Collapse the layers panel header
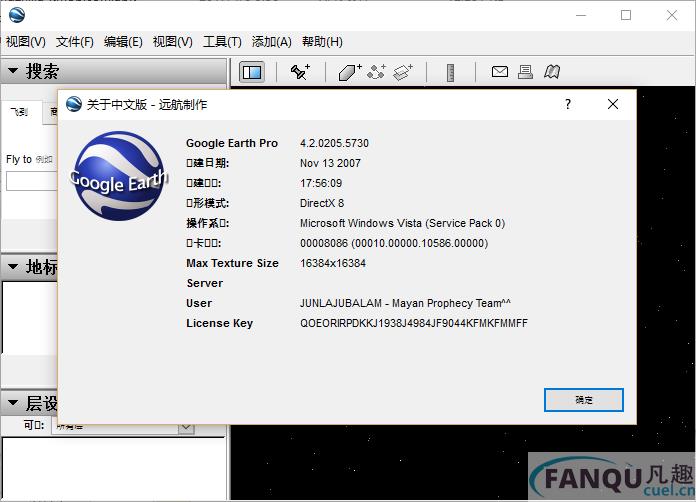 pyautogui.click(x=13, y=403)
